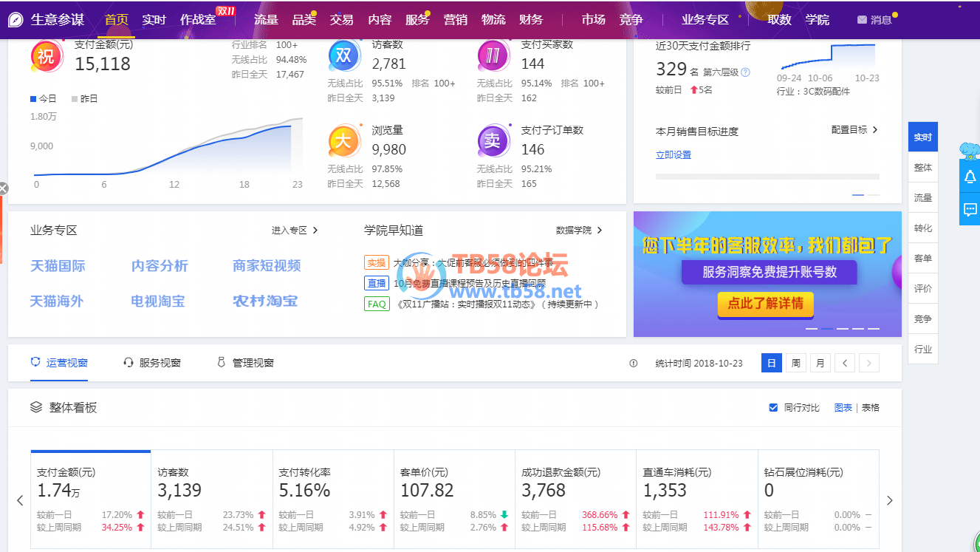The image size is (980, 552).
Task: Switch the dashboard to 表格 view
Action: pyautogui.click(x=871, y=407)
